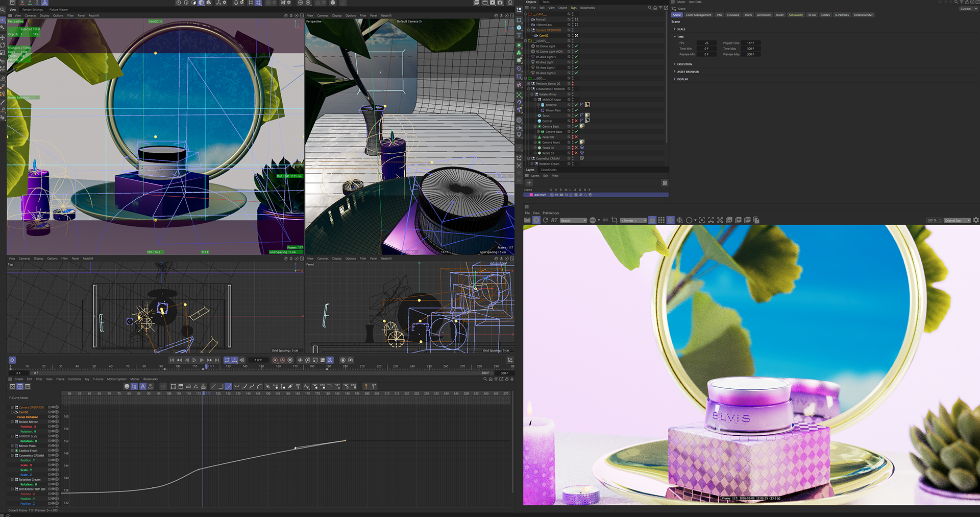Click the RenderView bucket grid icon
Image resolution: width=980 pixels, height=517 pixels.
[x=661, y=220]
